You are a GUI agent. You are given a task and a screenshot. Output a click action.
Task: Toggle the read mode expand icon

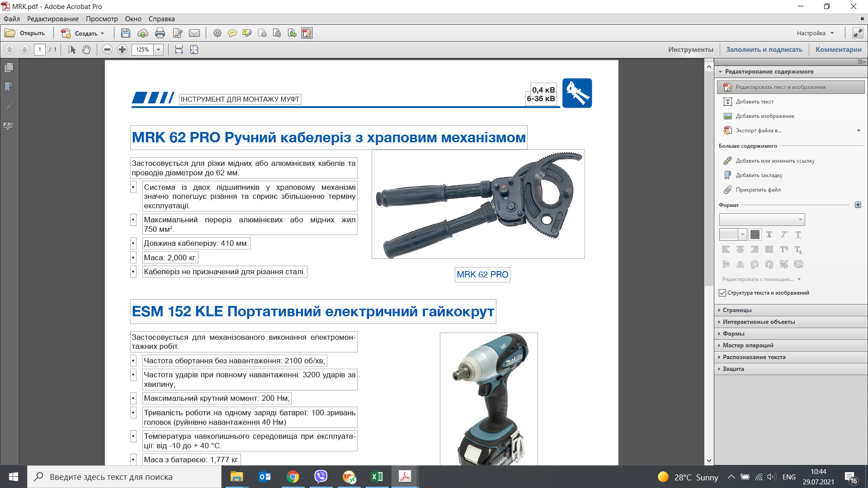[x=858, y=33]
